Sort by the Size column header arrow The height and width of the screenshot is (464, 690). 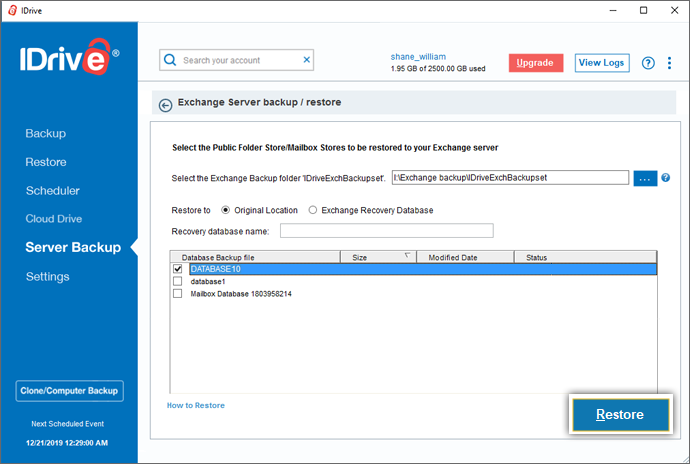[x=407, y=255]
